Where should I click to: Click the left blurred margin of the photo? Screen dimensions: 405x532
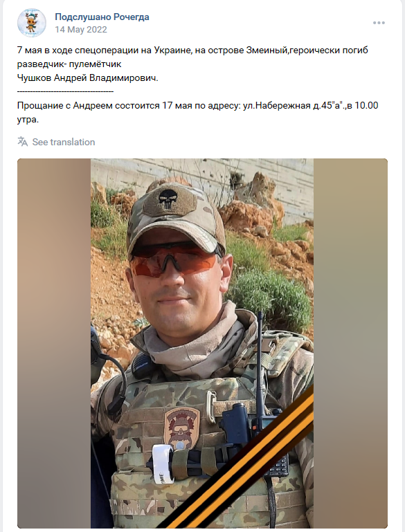54,343
